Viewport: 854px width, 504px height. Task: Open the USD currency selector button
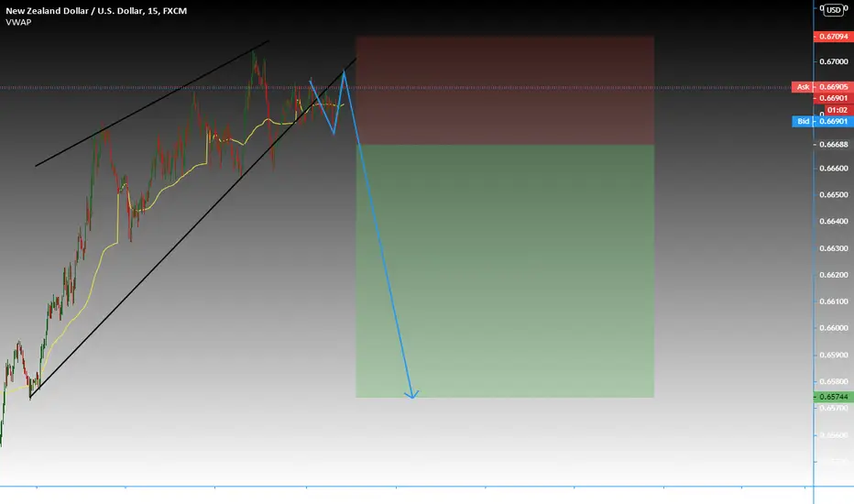click(833, 10)
